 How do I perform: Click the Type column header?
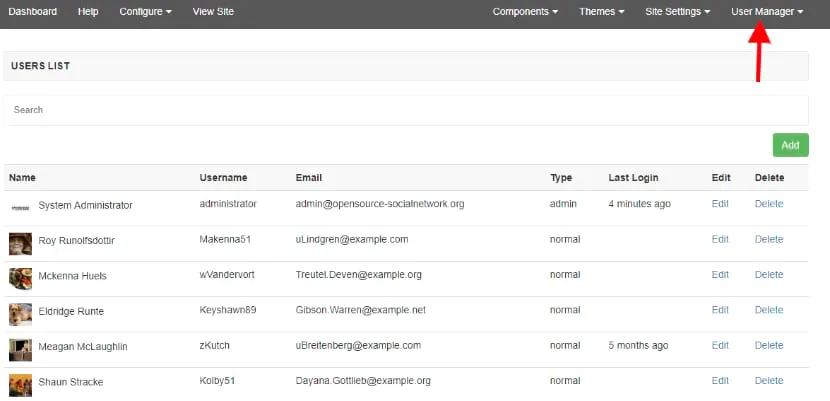point(561,178)
